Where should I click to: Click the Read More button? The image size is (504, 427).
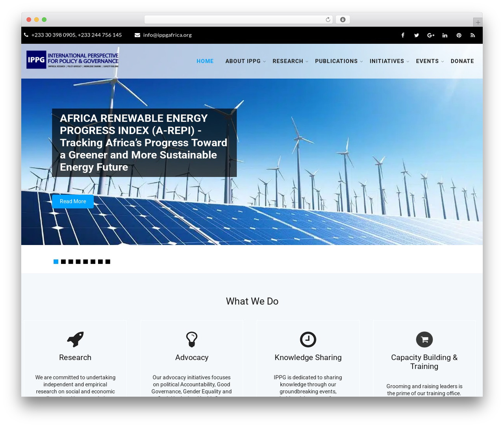73,201
